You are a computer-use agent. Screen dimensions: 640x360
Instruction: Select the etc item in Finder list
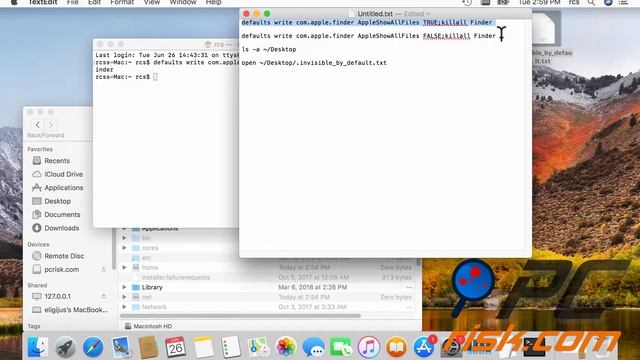click(147, 258)
